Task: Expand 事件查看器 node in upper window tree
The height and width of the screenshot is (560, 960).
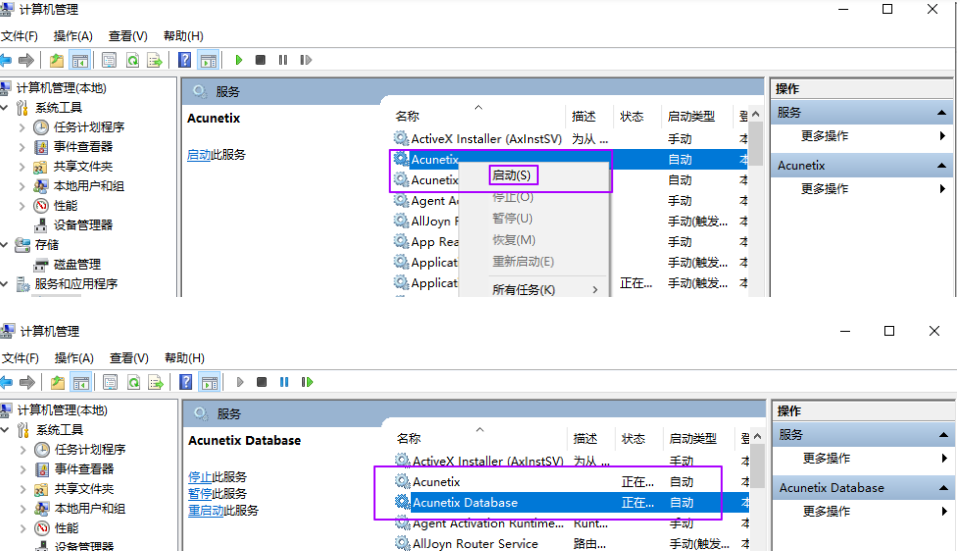Action: coord(23,147)
